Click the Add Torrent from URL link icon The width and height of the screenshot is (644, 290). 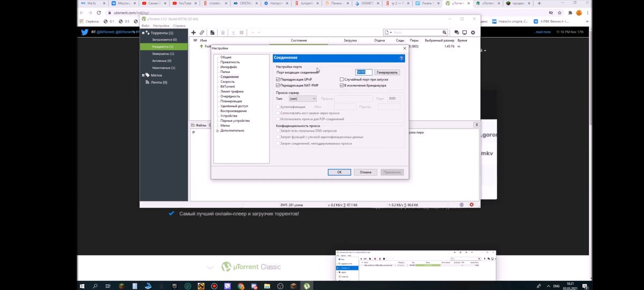pyautogui.click(x=202, y=33)
